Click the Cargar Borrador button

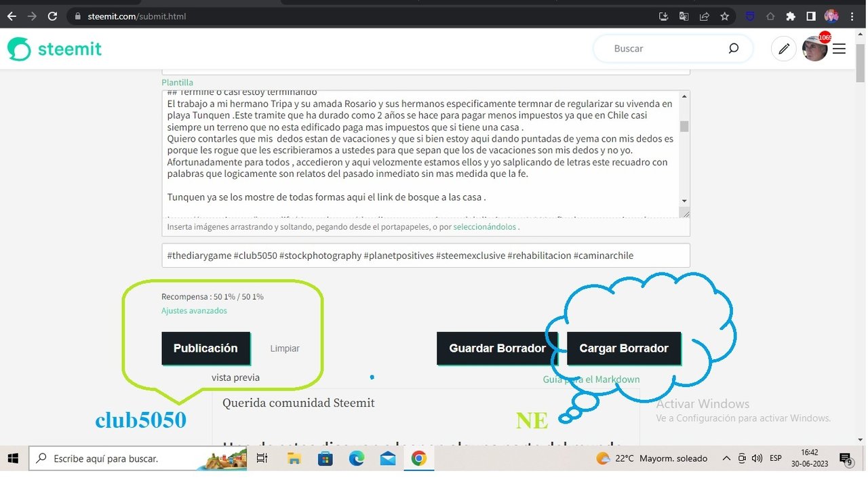(624, 348)
